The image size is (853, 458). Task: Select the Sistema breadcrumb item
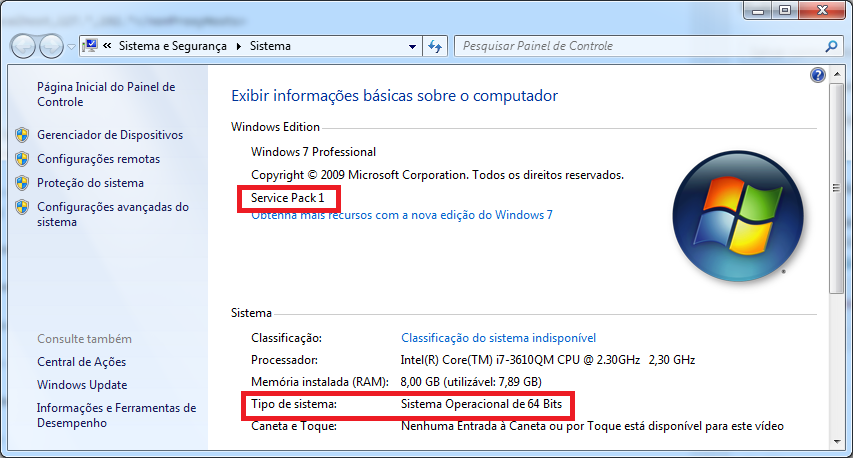tap(270, 47)
